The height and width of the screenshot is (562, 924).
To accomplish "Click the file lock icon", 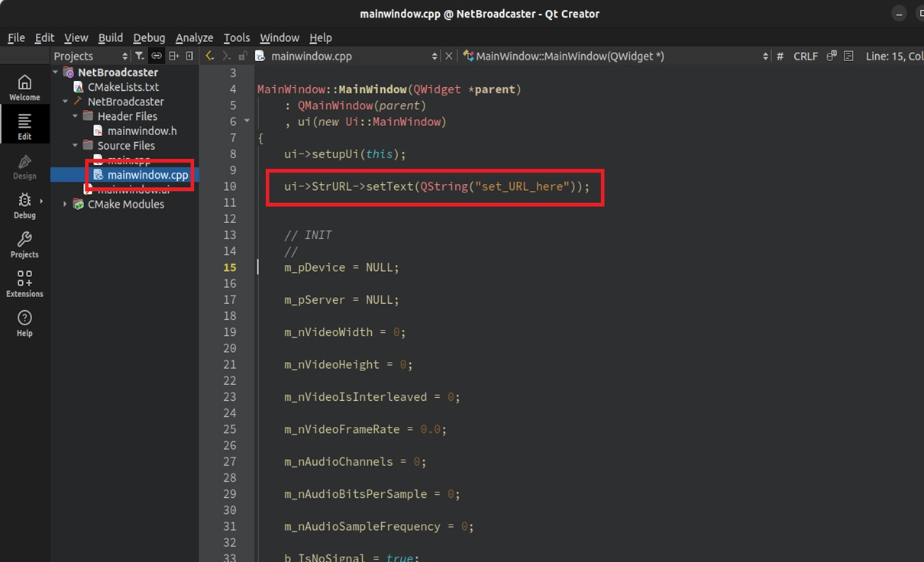I will pyautogui.click(x=243, y=56).
